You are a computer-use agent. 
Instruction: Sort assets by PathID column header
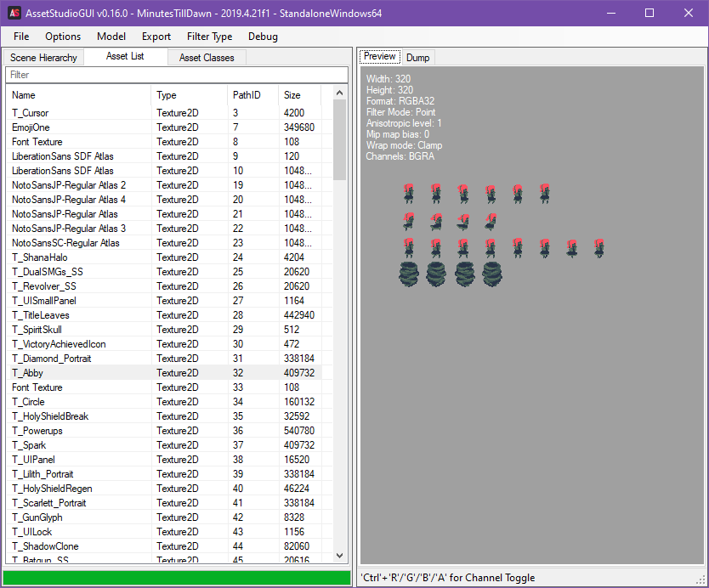tap(252, 95)
